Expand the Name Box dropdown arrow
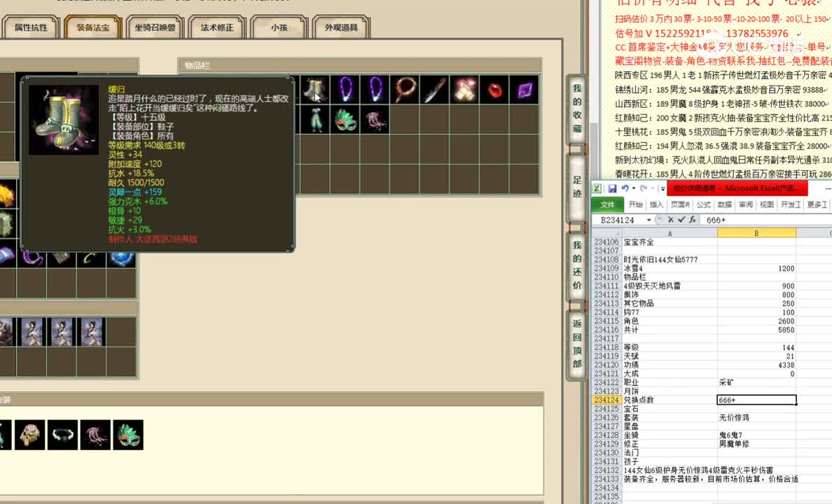The height and width of the screenshot is (504, 832). click(649, 220)
